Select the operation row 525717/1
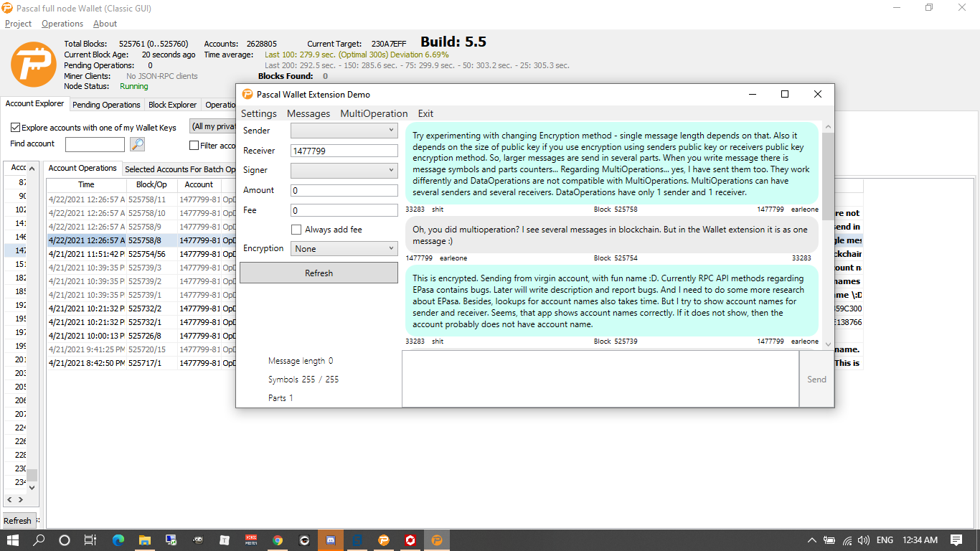Viewport: 980px width, 551px height. [141, 363]
